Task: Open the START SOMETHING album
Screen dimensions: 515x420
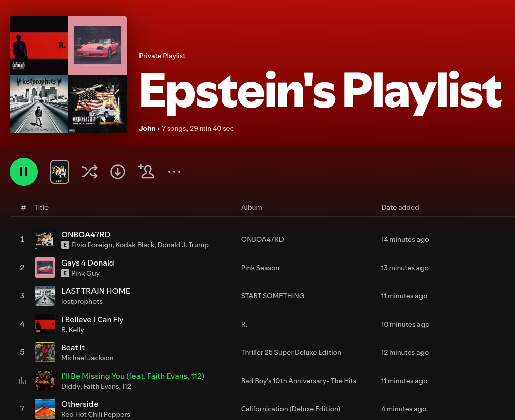Action: click(272, 296)
